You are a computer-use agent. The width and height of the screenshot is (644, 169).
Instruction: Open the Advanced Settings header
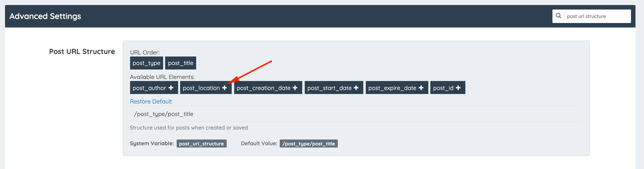click(45, 16)
